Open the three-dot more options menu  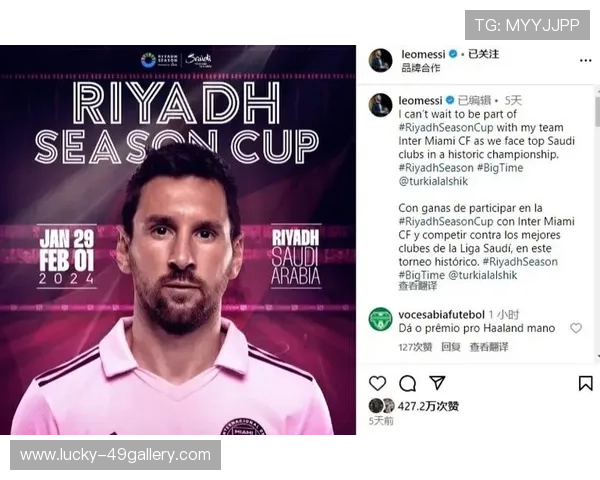click(x=585, y=60)
